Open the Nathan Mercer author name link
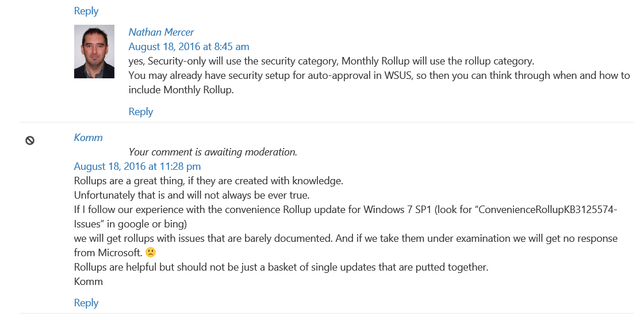The width and height of the screenshot is (644, 323). (161, 32)
